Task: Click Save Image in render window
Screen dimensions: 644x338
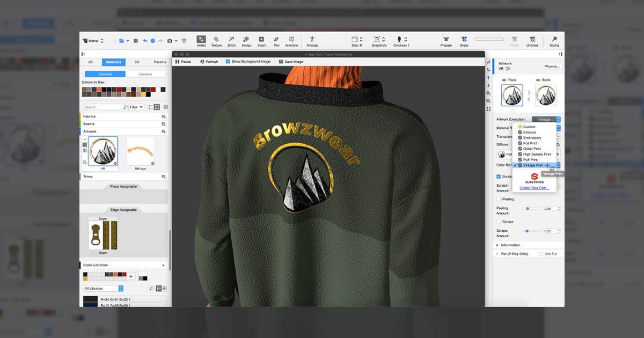Action: tap(291, 62)
